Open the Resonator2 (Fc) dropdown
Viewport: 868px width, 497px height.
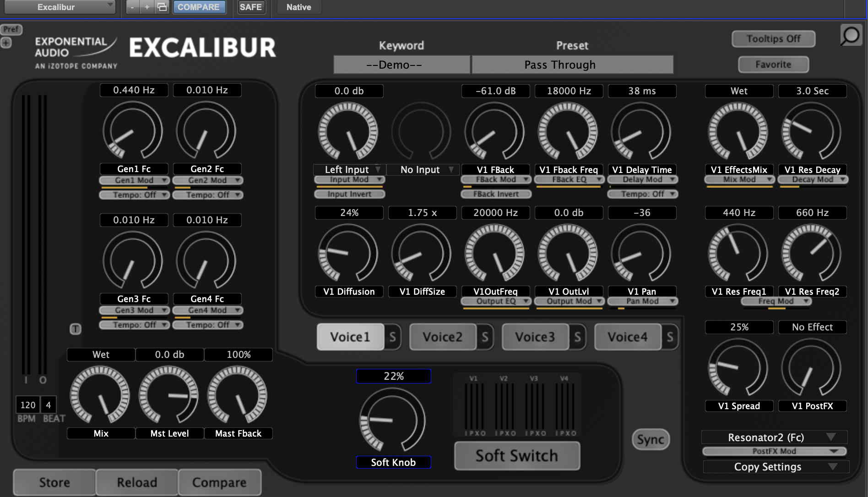(774, 438)
